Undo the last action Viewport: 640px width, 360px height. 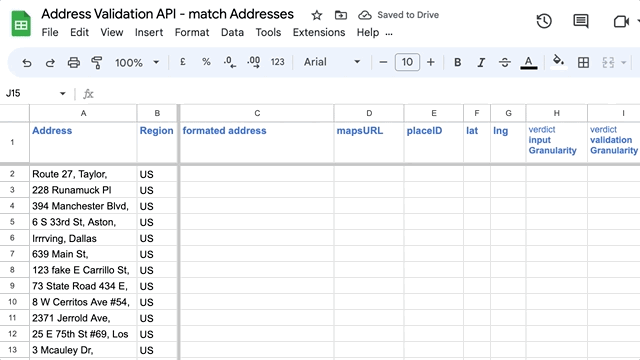(x=27, y=62)
